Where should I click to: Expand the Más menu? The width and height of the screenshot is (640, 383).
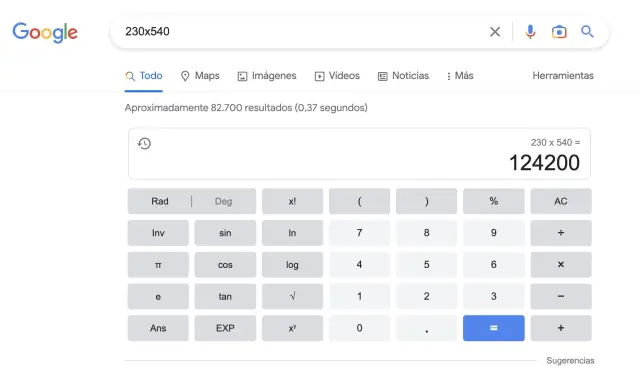[x=460, y=76]
